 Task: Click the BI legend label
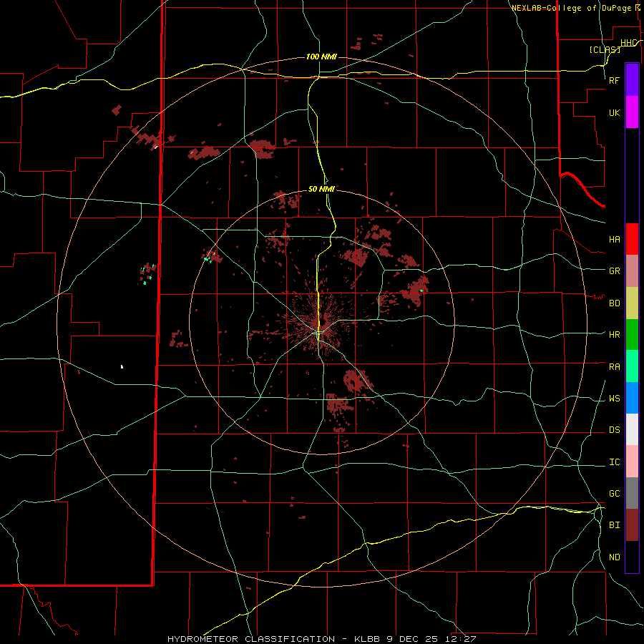[x=614, y=525]
